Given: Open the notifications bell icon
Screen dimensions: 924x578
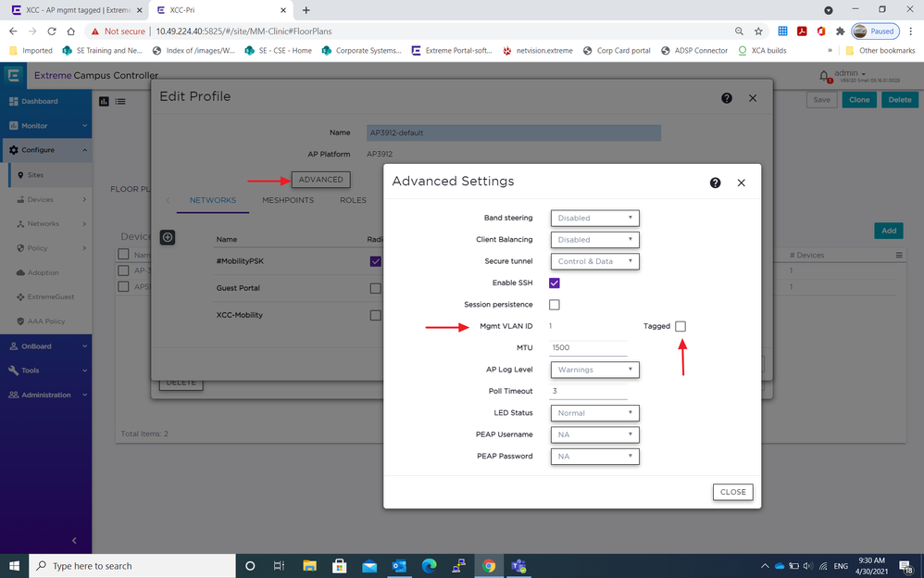Looking at the screenshot, I should click(824, 76).
